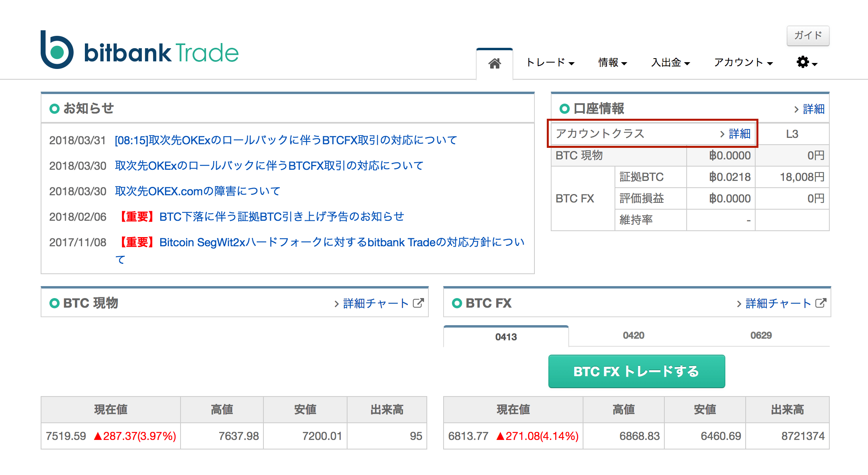Image resolution: width=868 pixels, height=475 pixels.
Task: Click the お知らせ section heading
Action: click(88, 108)
